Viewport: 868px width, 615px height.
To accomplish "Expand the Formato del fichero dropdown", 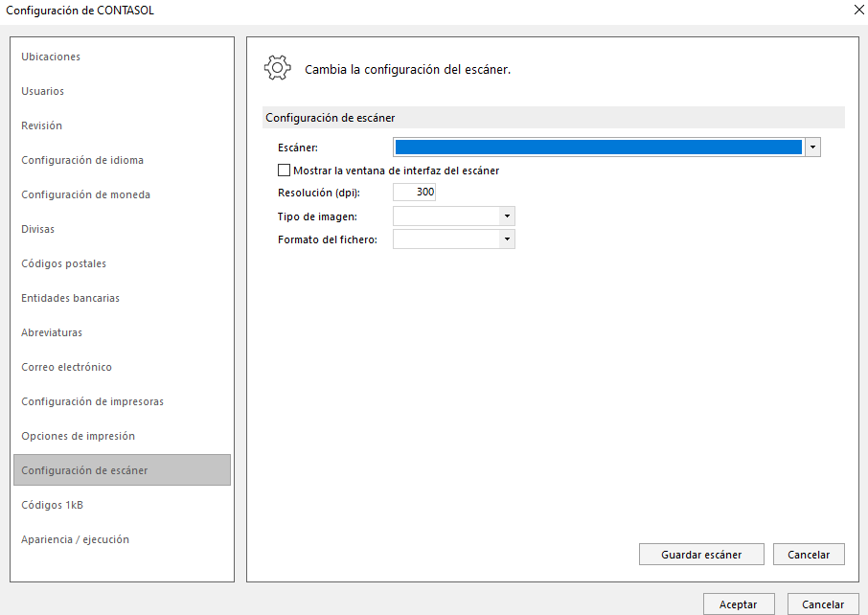I will [507, 239].
